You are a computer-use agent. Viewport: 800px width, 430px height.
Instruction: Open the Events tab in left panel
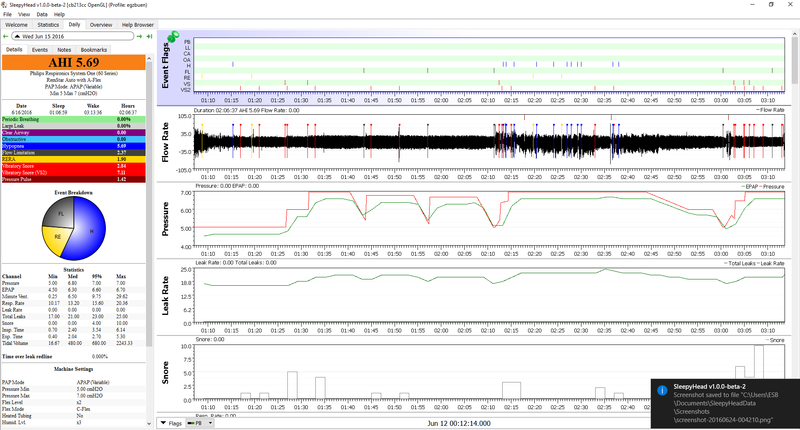[x=40, y=49]
